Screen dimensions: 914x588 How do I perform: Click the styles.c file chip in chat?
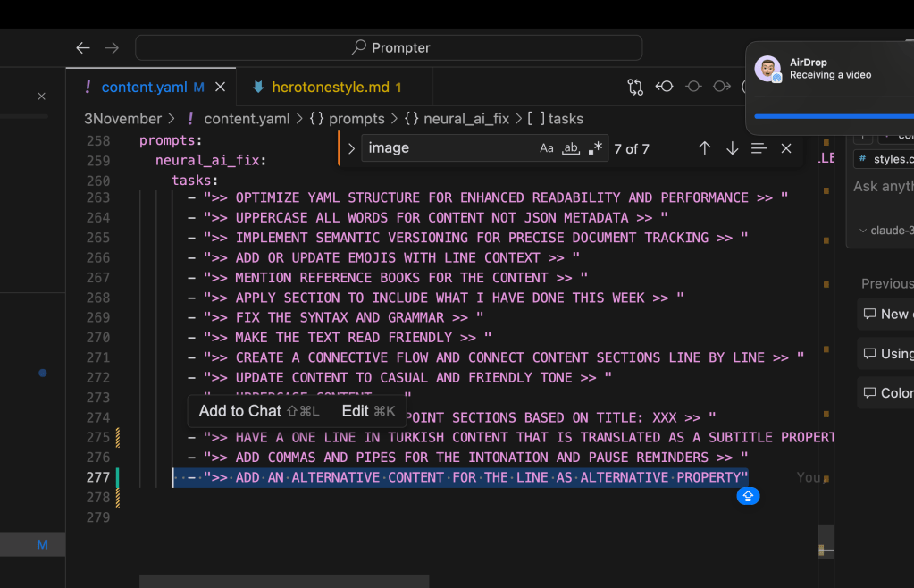[x=885, y=159]
